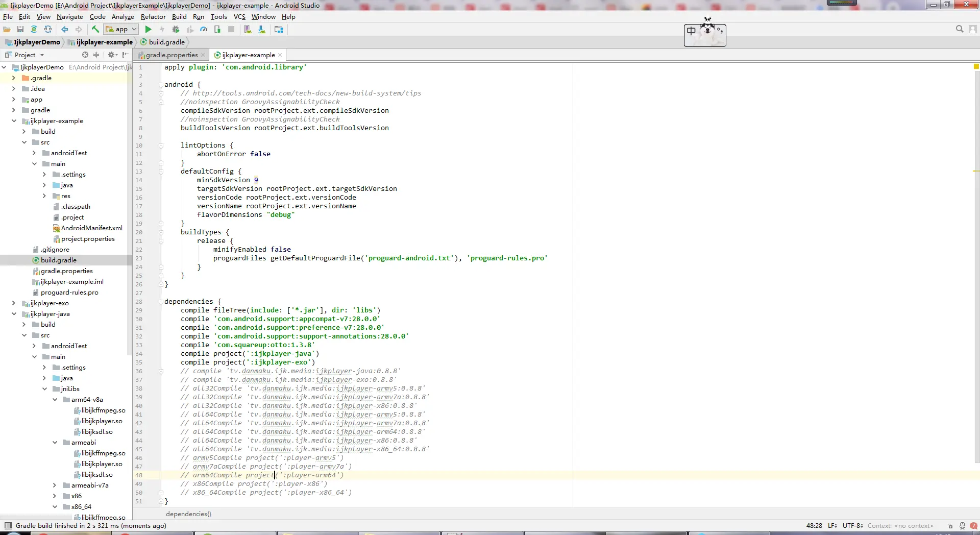Click the yellow inspection status indicator

tap(976, 66)
